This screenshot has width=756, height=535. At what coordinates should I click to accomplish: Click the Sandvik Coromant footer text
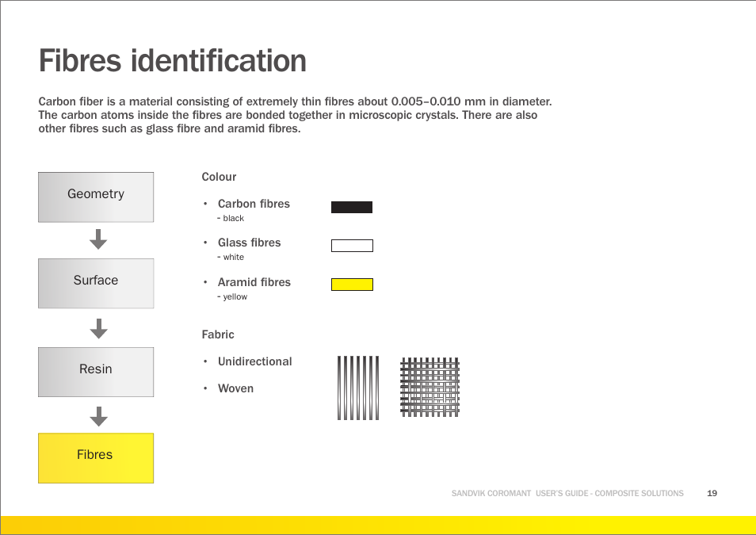567,493
